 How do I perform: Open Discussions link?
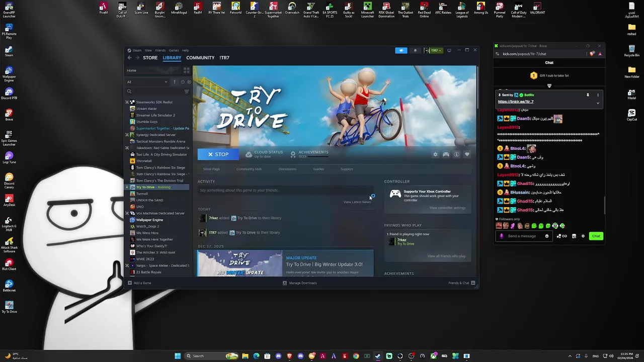[x=287, y=169]
